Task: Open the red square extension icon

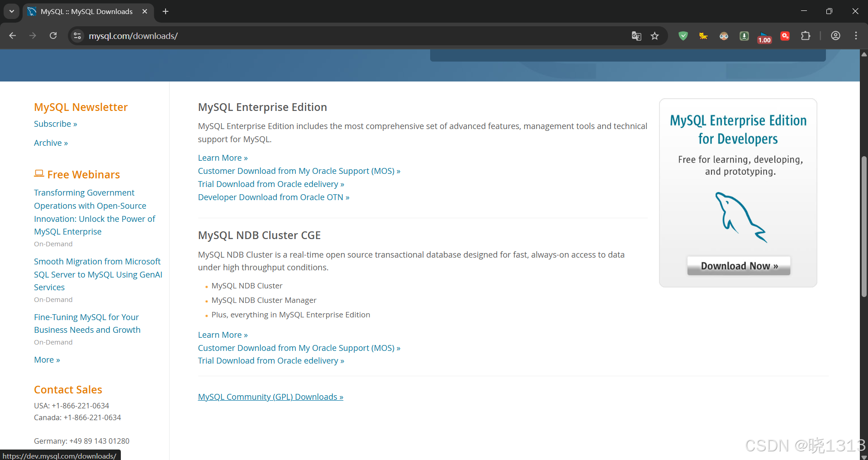Action: [785, 36]
